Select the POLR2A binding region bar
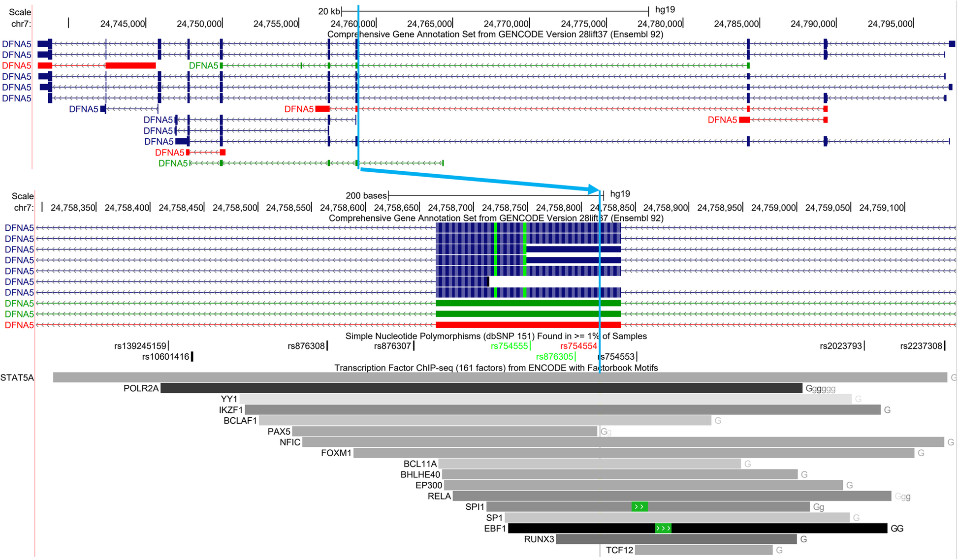This screenshot has width=958, height=560. click(x=481, y=388)
